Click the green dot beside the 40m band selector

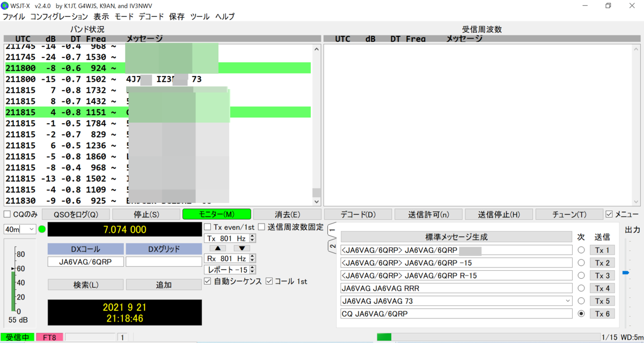(42, 229)
